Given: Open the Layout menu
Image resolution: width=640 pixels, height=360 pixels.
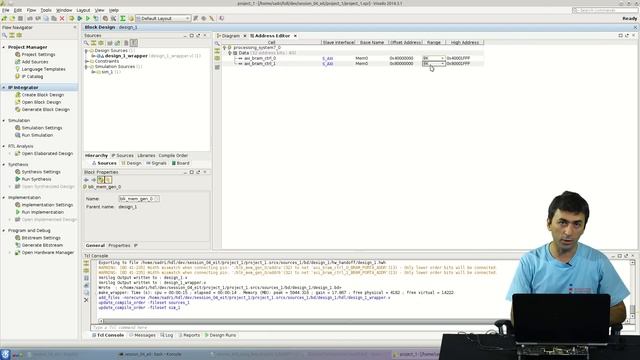Looking at the screenshot, I should point(83,10).
